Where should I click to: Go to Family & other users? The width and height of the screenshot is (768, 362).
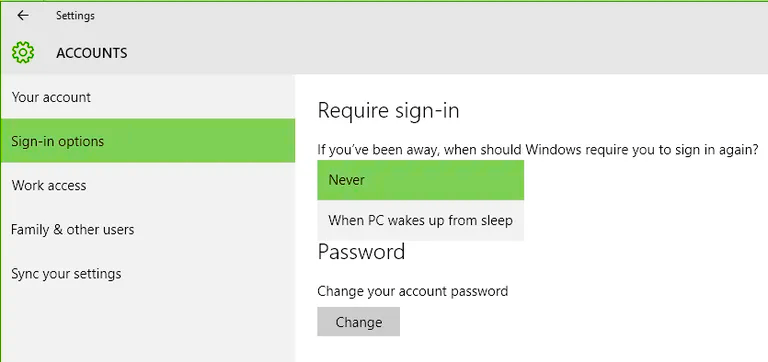point(148,229)
